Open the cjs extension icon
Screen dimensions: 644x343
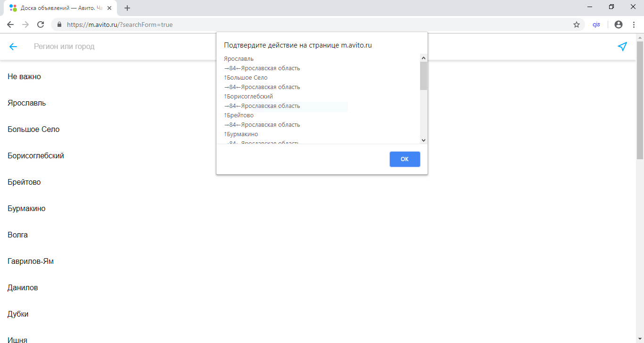click(596, 24)
